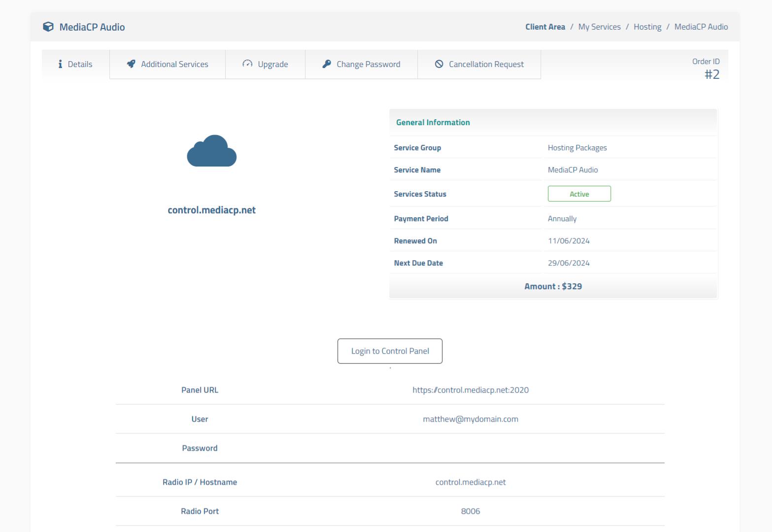Click the Login to Control Panel button

pyautogui.click(x=390, y=351)
